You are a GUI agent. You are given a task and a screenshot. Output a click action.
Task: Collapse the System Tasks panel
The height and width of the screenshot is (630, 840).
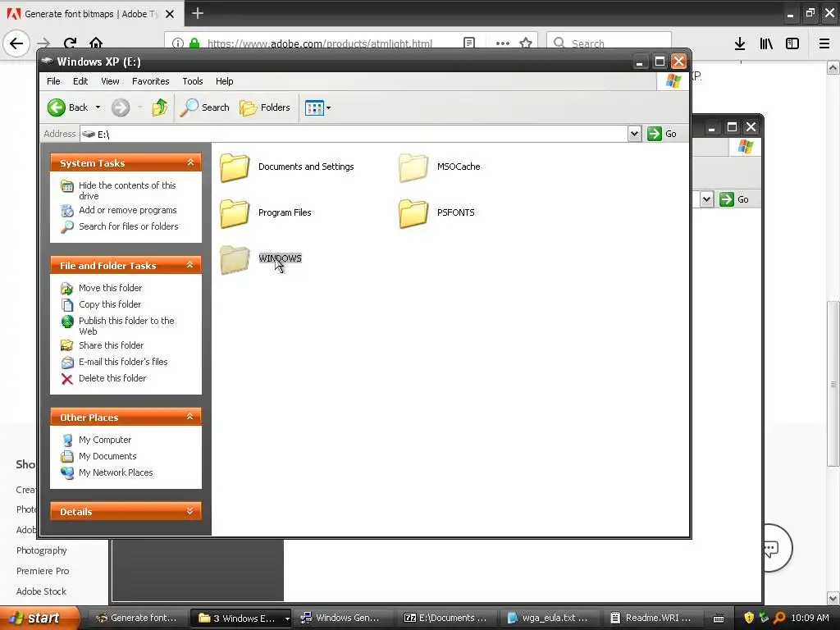click(x=190, y=162)
